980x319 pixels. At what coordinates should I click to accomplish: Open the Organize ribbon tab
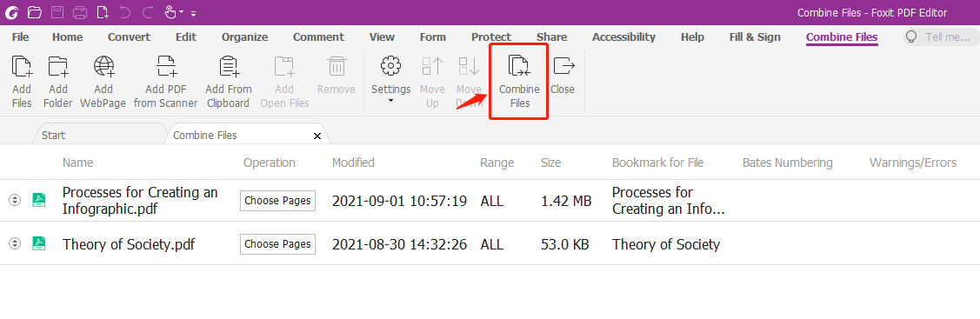[x=244, y=37]
